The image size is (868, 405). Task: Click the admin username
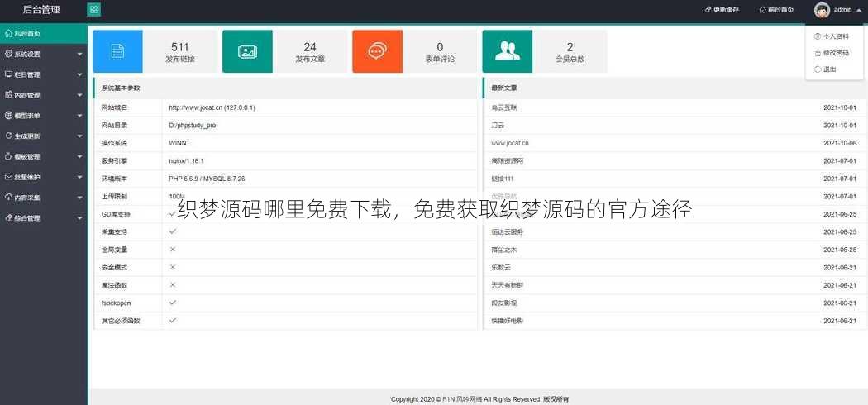[842, 10]
